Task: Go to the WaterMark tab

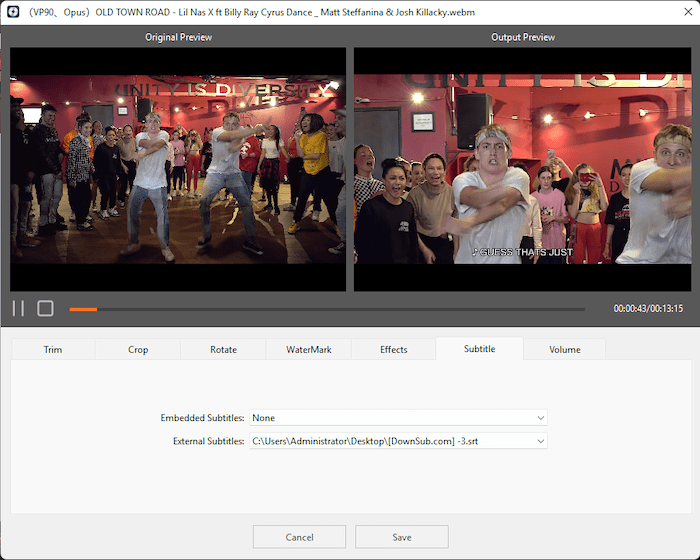Action: 308,349
